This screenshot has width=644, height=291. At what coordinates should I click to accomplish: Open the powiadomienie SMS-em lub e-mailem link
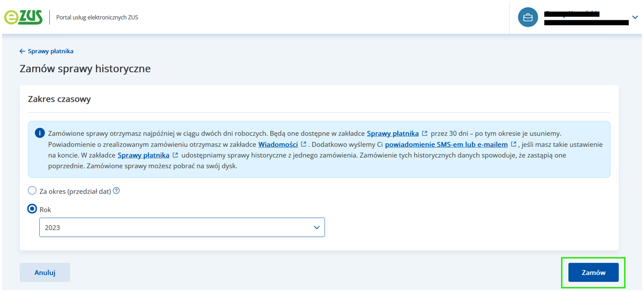point(446,144)
